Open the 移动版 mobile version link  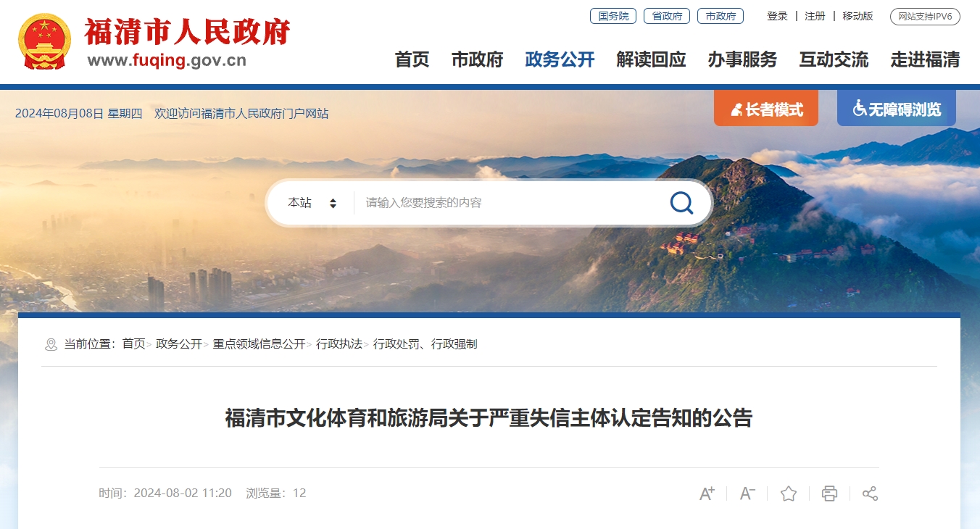(857, 16)
